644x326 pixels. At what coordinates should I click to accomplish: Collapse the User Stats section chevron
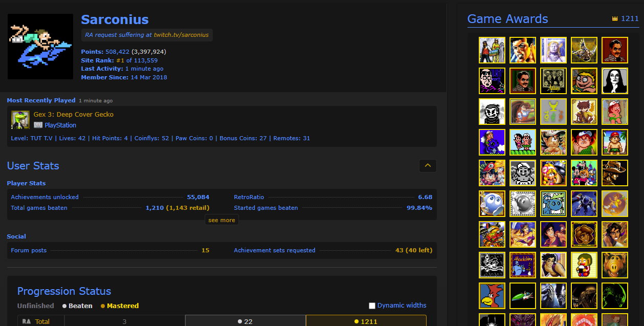428,165
